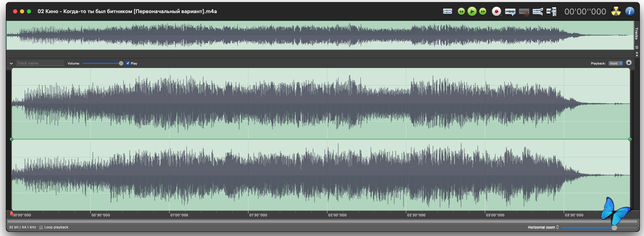Image resolution: width=644 pixels, height=236 pixels.
Task: Click the red Record button
Action: tap(496, 11)
